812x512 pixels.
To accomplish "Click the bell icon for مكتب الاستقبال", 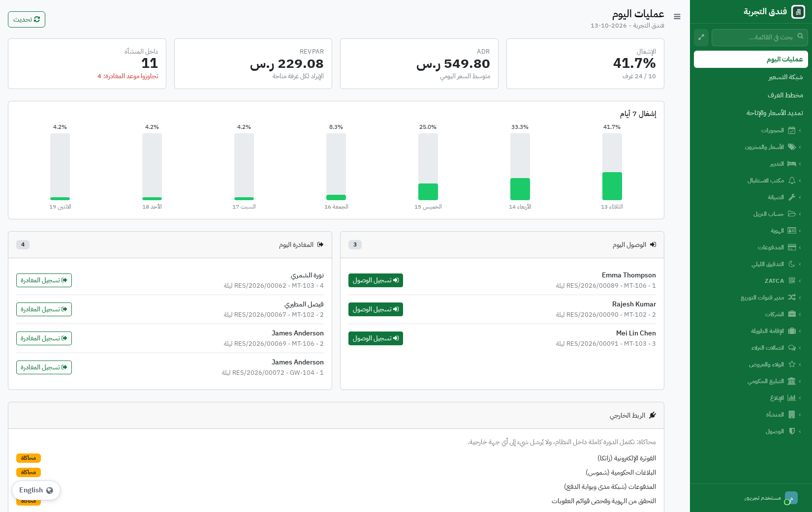I will (792, 181).
